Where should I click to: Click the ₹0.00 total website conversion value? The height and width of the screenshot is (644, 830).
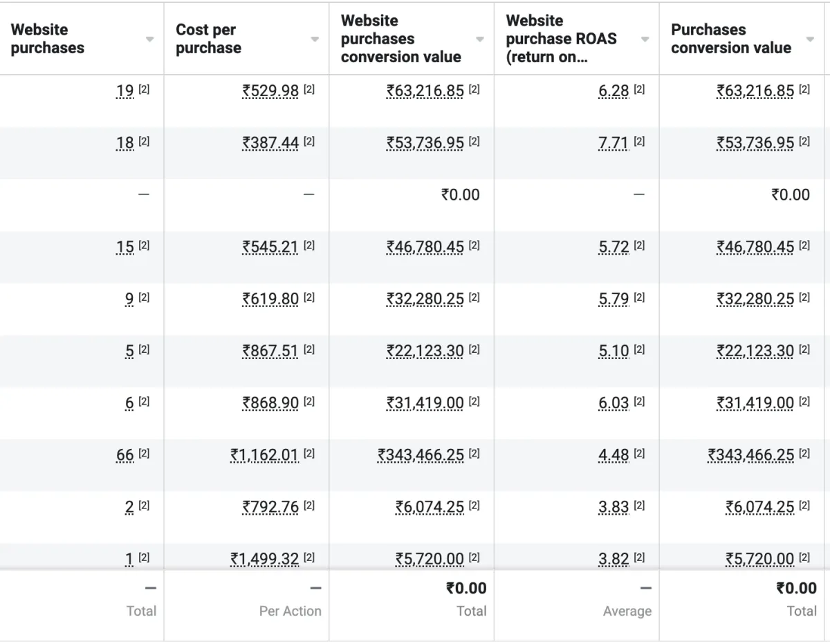[x=466, y=589]
